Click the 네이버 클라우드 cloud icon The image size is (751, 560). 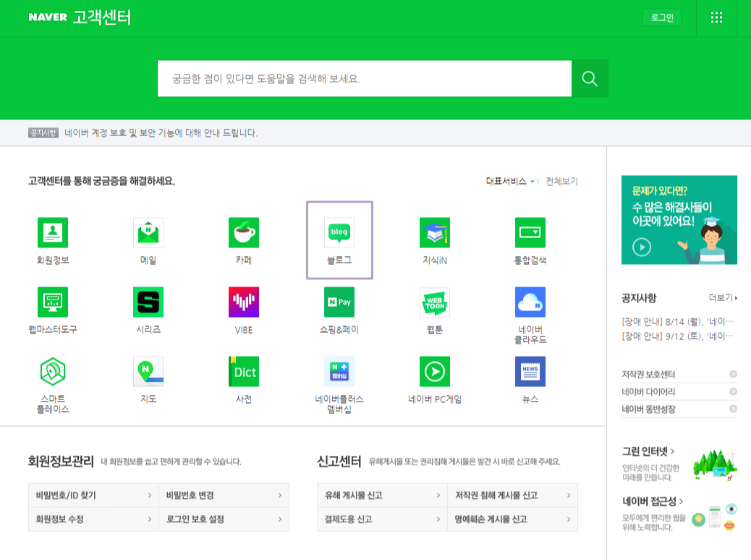point(530,302)
